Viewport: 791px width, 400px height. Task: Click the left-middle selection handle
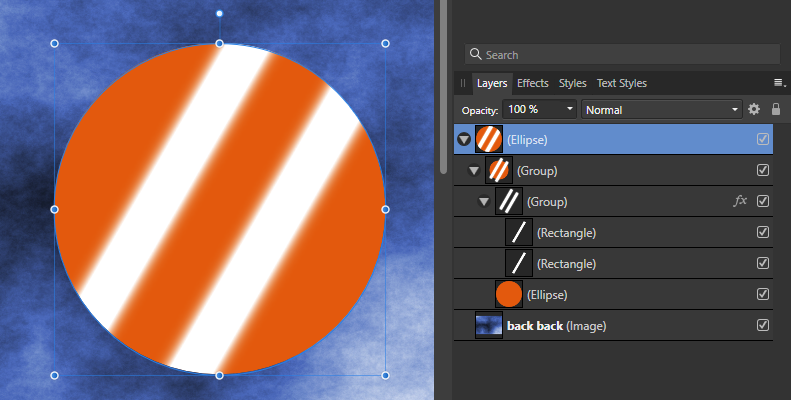coord(54,209)
